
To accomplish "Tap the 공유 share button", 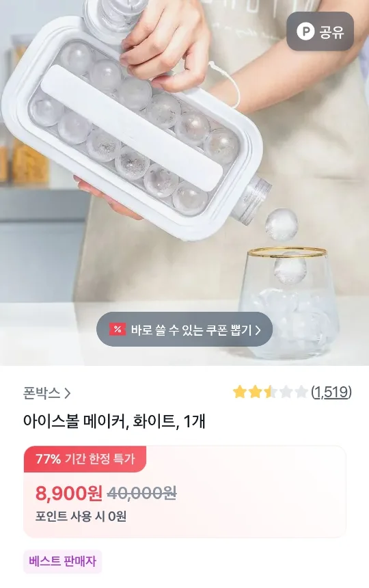I will click(320, 31).
